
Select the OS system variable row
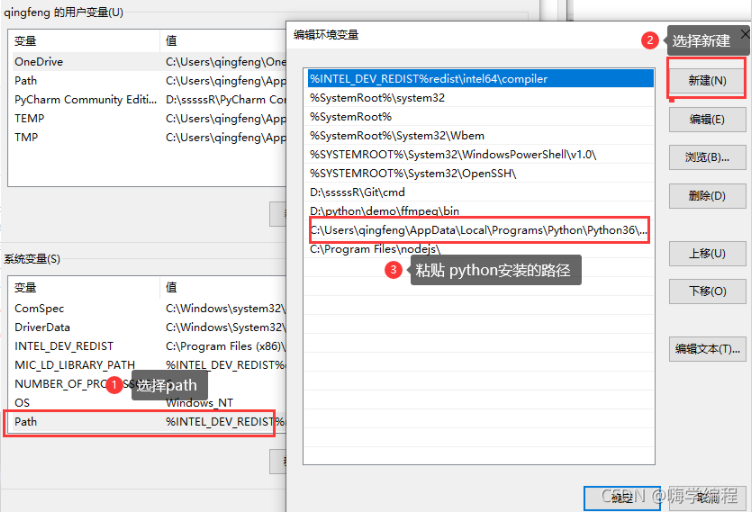pyautogui.click(x=150, y=403)
